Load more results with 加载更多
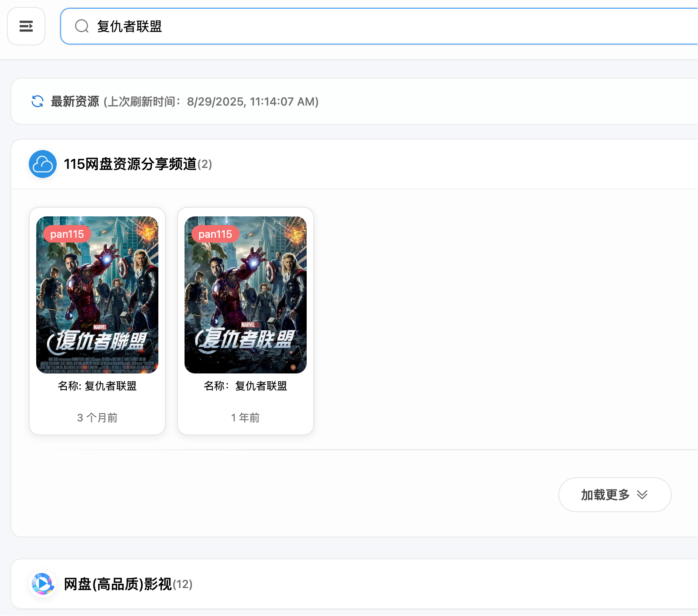 pyautogui.click(x=615, y=495)
